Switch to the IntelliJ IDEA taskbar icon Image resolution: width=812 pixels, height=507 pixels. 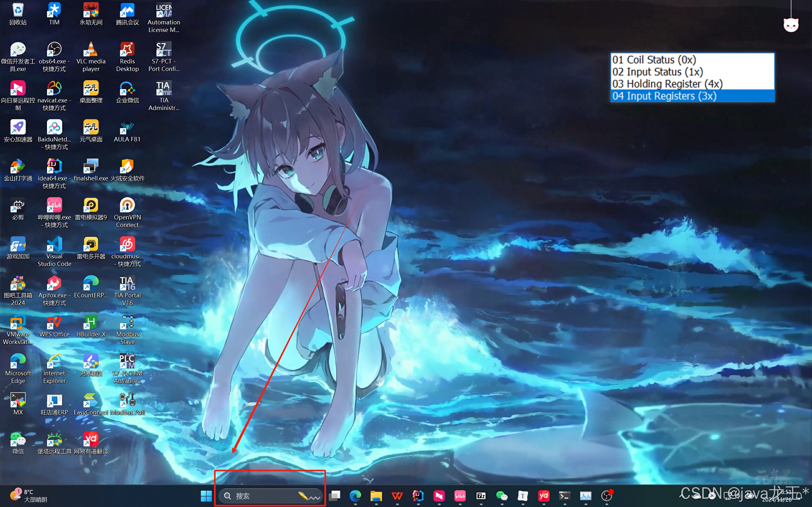coord(418,496)
